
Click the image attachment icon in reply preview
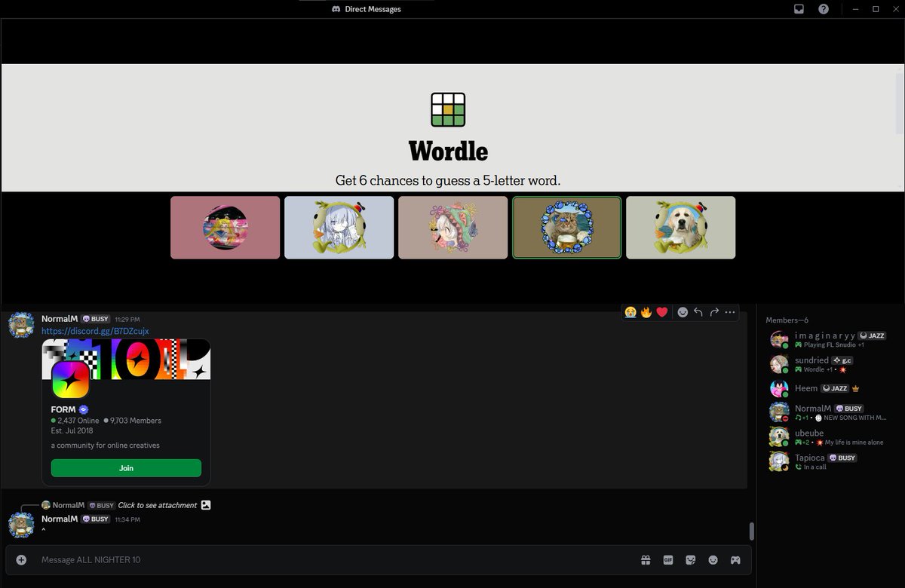coord(206,505)
